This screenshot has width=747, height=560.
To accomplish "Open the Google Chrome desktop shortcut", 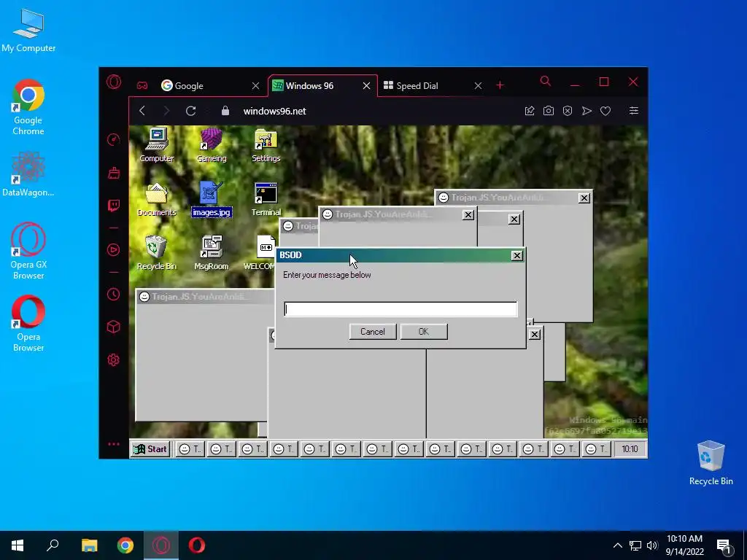I will pos(28,107).
